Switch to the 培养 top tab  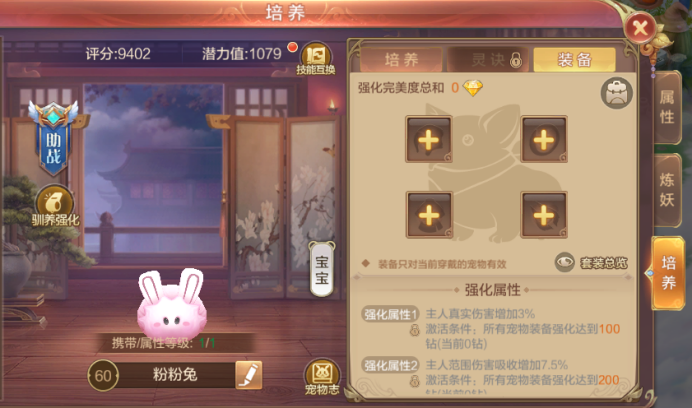click(401, 60)
